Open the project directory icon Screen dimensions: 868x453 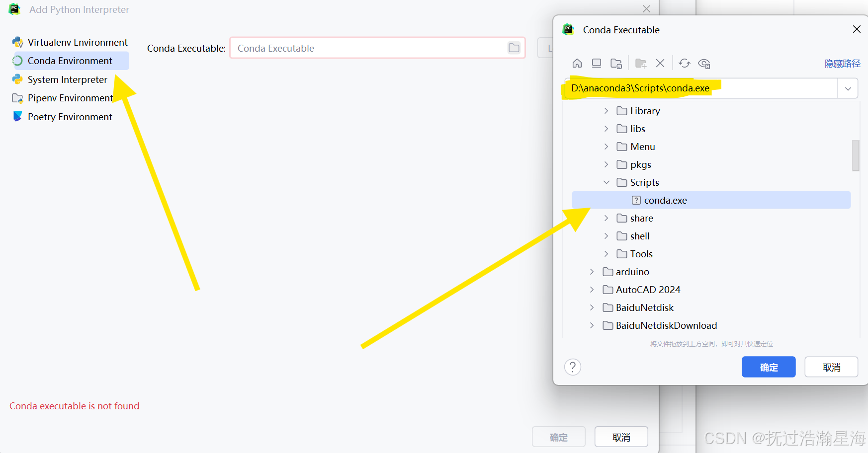[x=616, y=63]
